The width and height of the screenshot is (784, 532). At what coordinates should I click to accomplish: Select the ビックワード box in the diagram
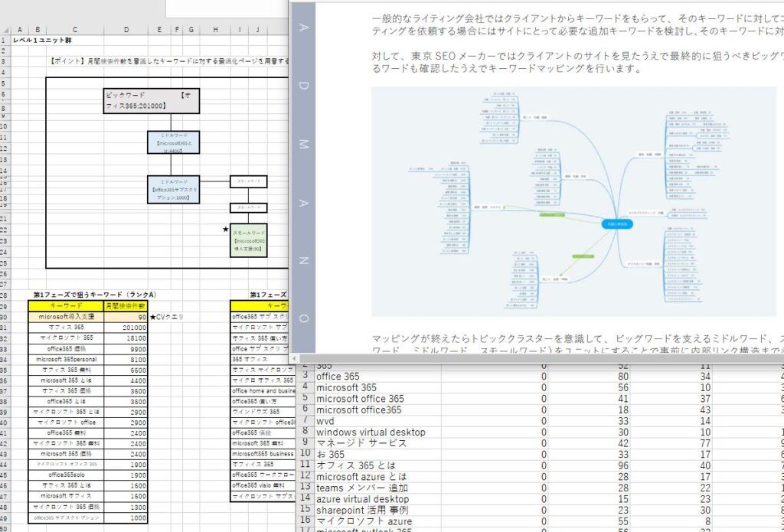(152, 101)
